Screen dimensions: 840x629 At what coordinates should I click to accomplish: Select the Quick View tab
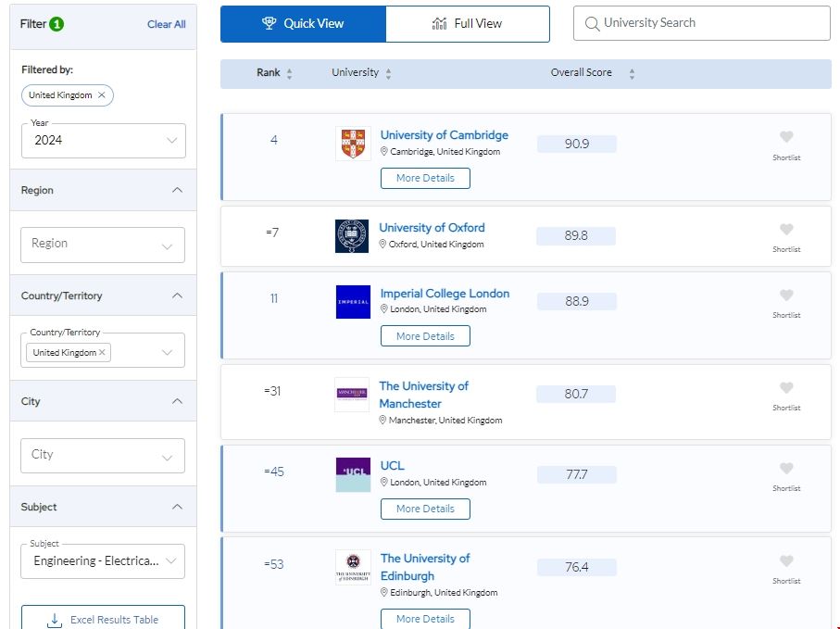tap(303, 24)
